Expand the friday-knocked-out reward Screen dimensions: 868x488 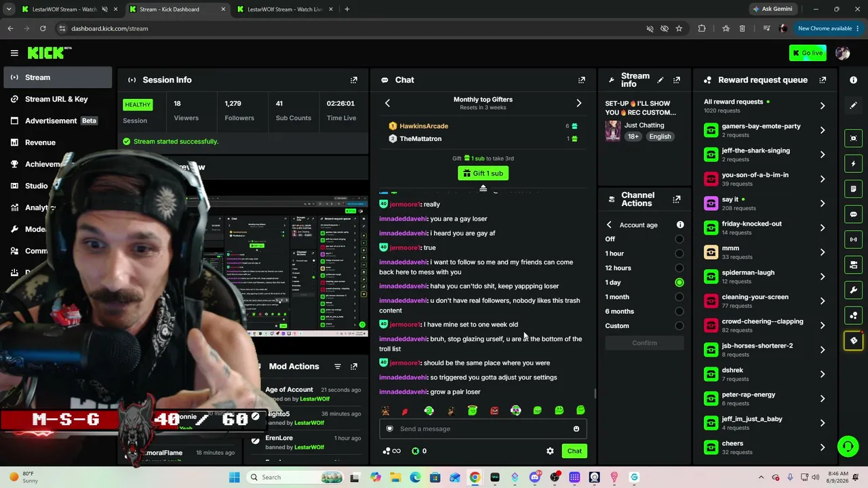click(823, 228)
